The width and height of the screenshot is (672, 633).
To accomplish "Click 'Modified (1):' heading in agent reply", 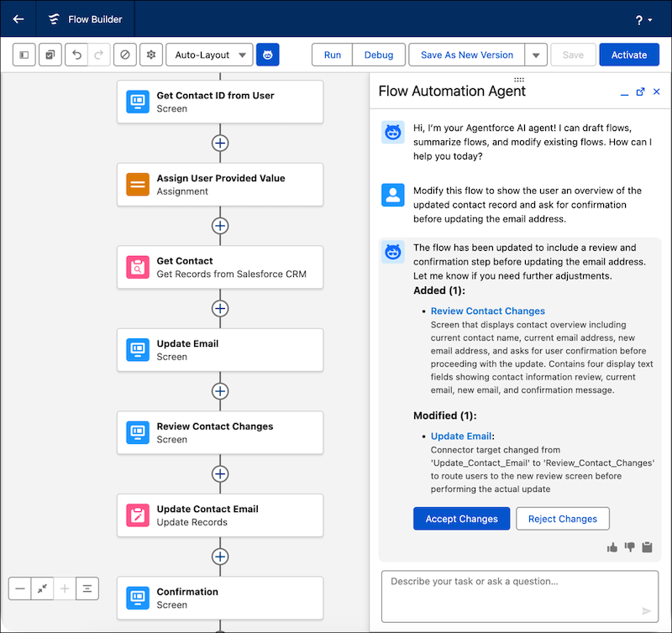I will (445, 416).
